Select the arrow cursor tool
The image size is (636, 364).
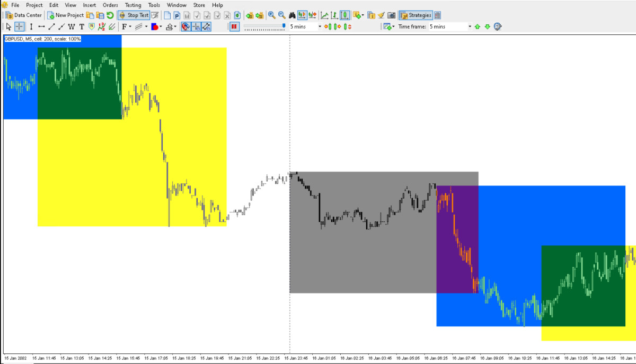(x=8, y=26)
